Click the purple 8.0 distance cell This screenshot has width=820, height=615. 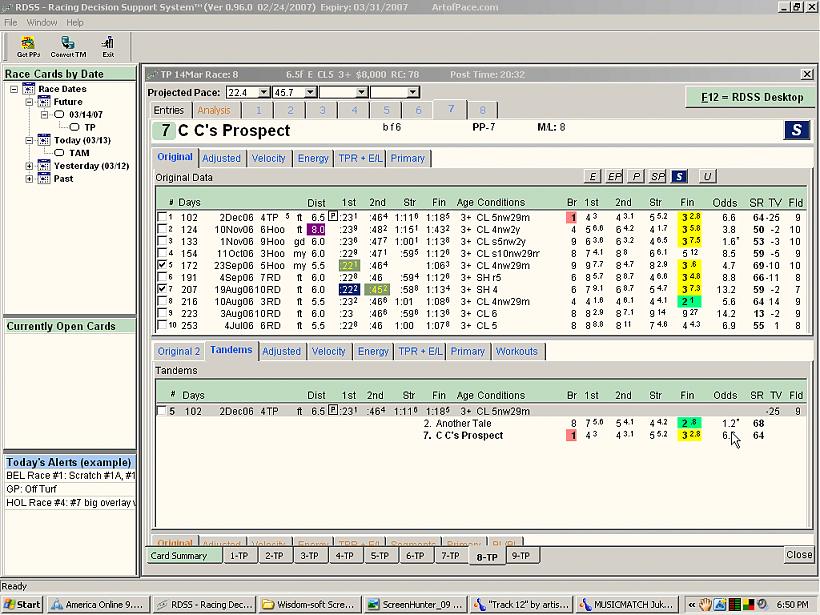[316, 229]
